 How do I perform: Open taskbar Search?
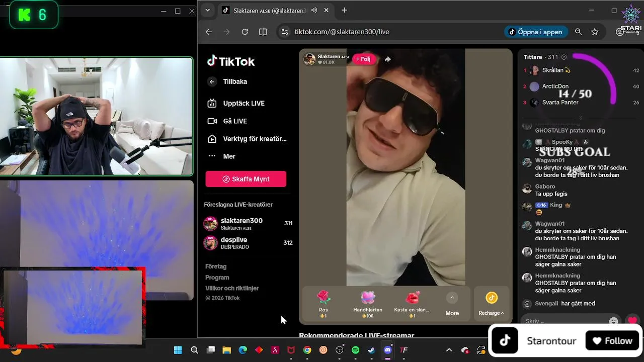coord(194,350)
